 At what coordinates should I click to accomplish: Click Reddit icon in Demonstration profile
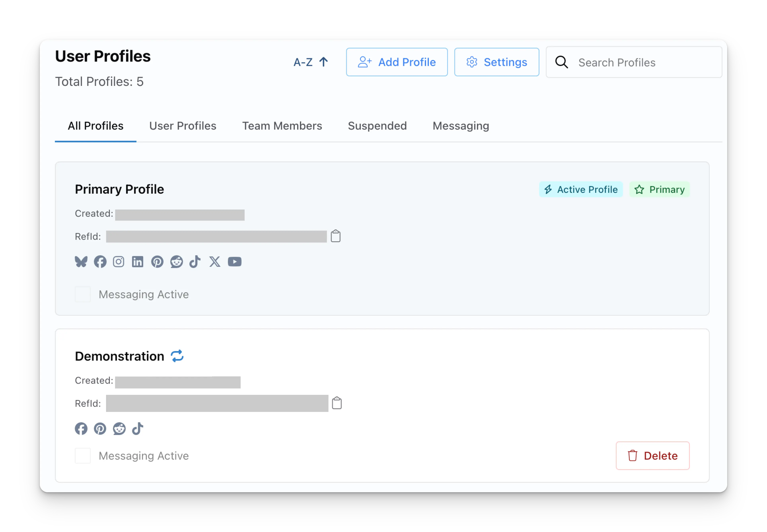pyautogui.click(x=119, y=429)
